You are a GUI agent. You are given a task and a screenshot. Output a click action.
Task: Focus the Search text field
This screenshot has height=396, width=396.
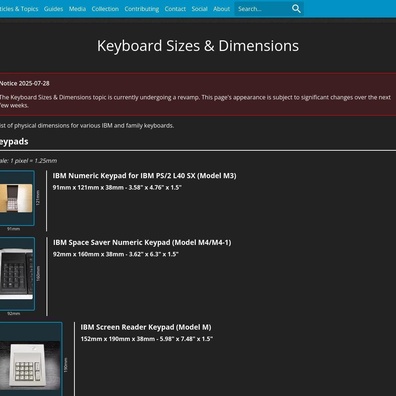click(x=262, y=9)
